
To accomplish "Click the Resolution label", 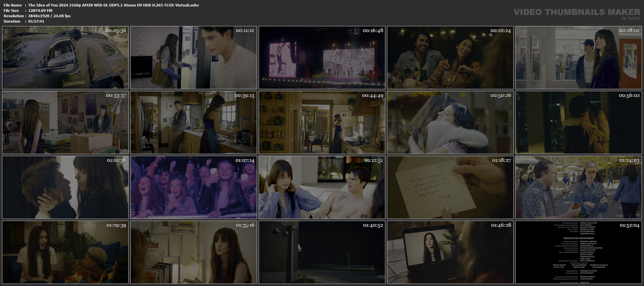I will click(13, 16).
